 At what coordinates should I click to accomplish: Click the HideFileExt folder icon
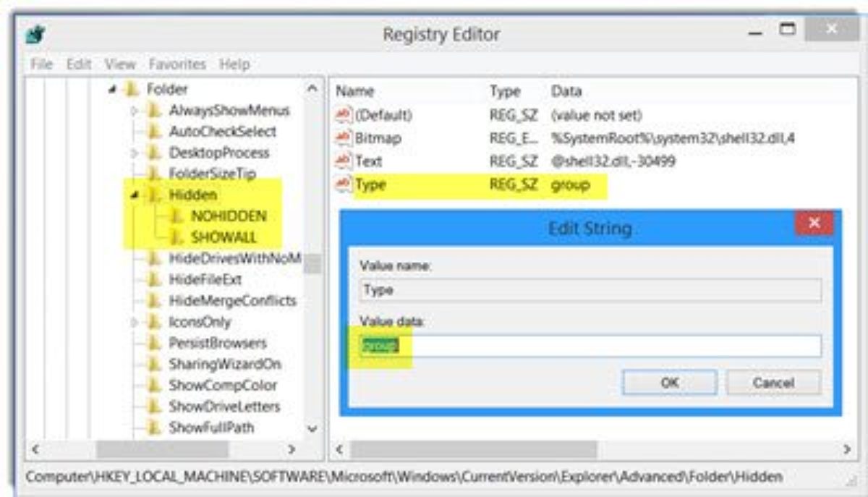click(153, 280)
